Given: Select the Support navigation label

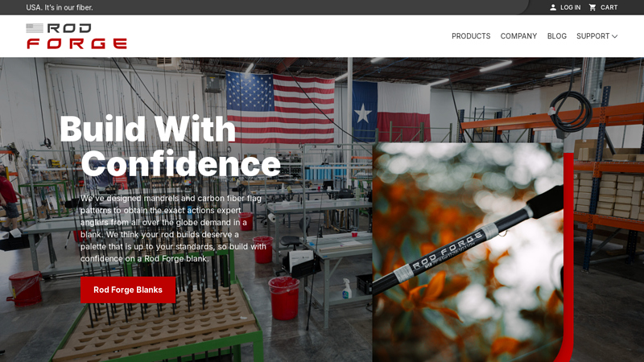Looking at the screenshot, I should pyautogui.click(x=592, y=36).
